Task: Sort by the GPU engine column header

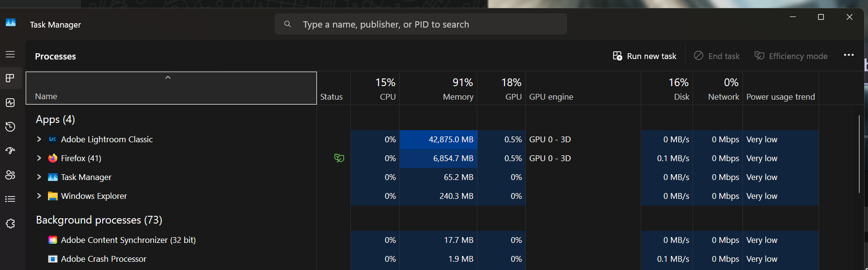Action: [x=583, y=88]
